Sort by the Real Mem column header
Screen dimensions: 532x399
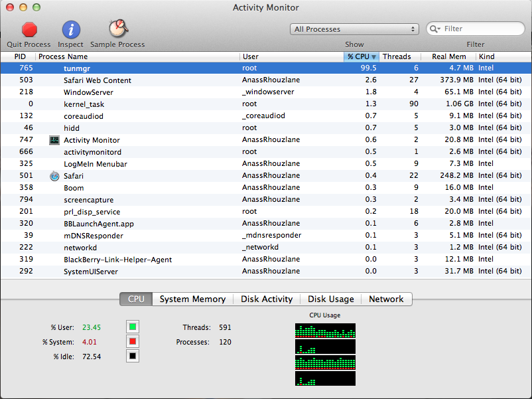pyautogui.click(x=448, y=56)
